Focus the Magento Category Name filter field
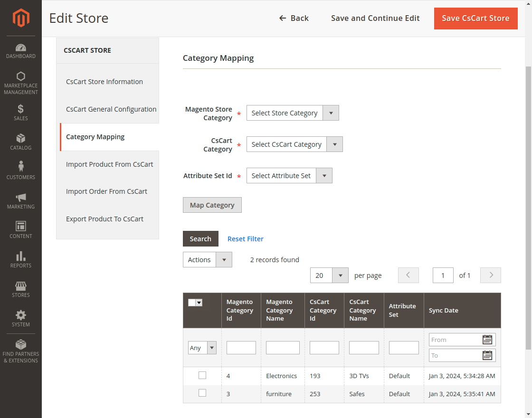This screenshot has height=418, width=532. click(283, 348)
